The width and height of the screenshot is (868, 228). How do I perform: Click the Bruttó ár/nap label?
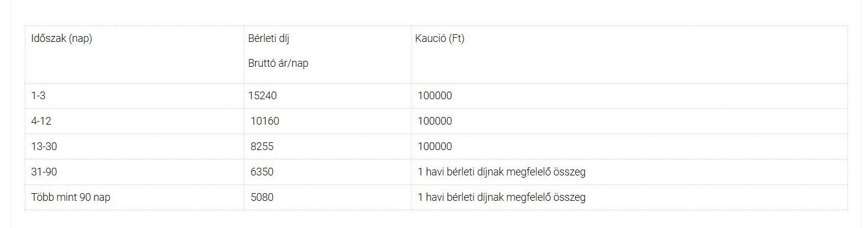point(278,63)
